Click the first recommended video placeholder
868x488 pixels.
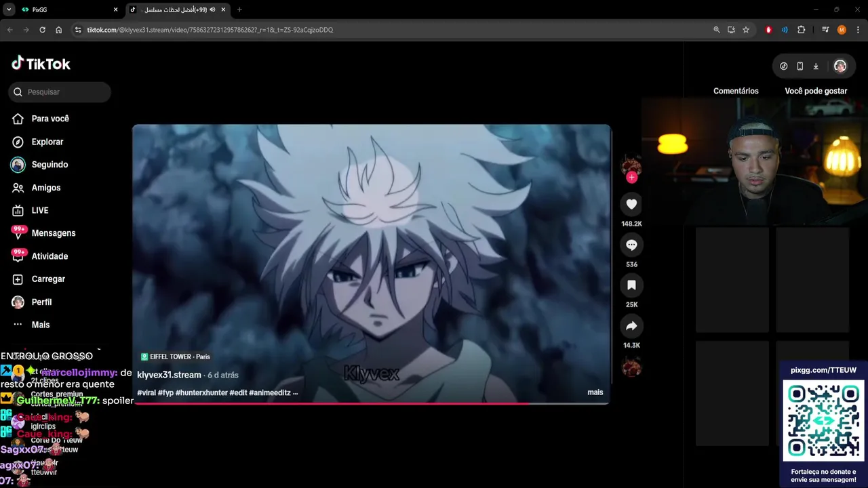(732, 279)
